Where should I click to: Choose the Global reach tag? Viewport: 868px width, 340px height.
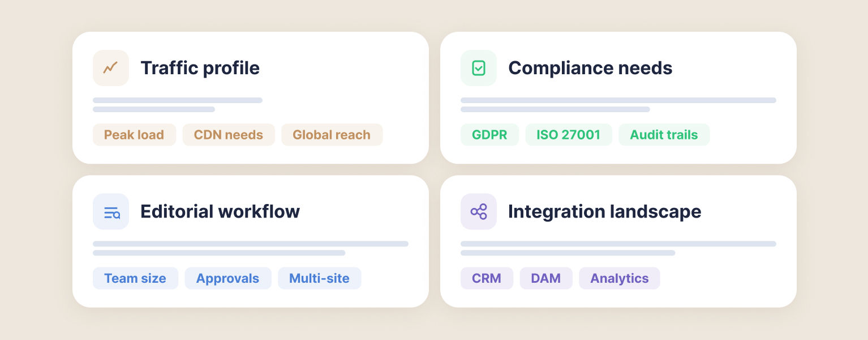click(x=332, y=135)
